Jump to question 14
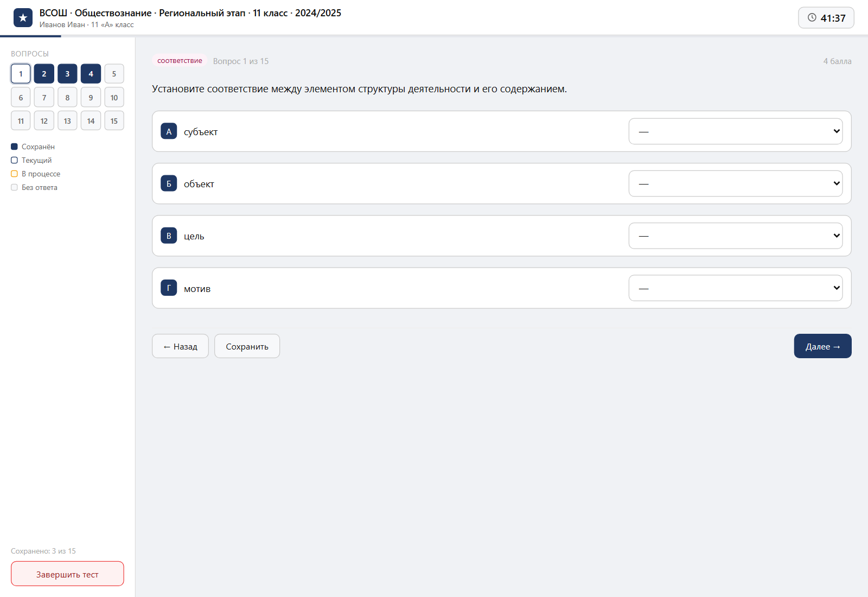Screen dimensions: 868x597 tap(91, 121)
